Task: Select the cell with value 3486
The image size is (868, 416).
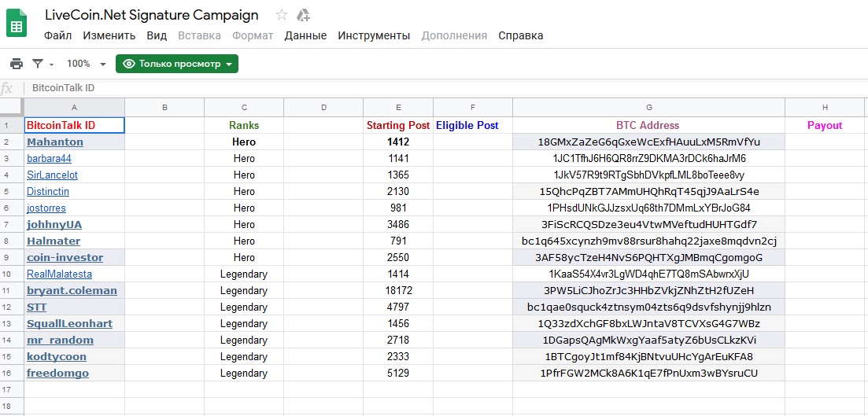Action: click(398, 225)
